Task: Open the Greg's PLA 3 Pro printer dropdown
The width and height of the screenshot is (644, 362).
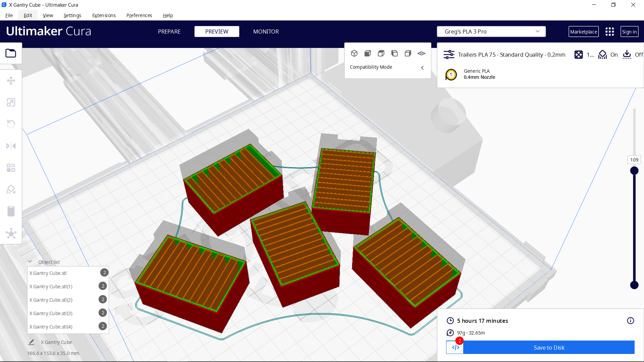Action: click(491, 31)
